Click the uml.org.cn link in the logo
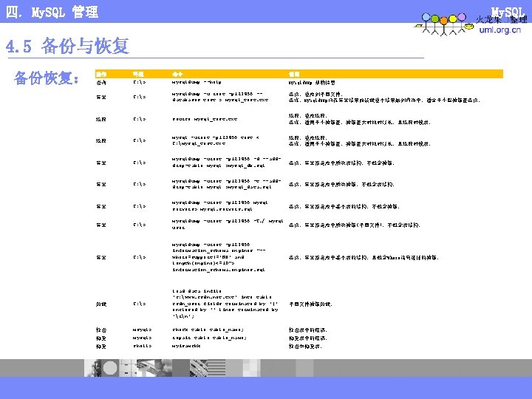Screen dimensions: 532x399 click(499, 30)
